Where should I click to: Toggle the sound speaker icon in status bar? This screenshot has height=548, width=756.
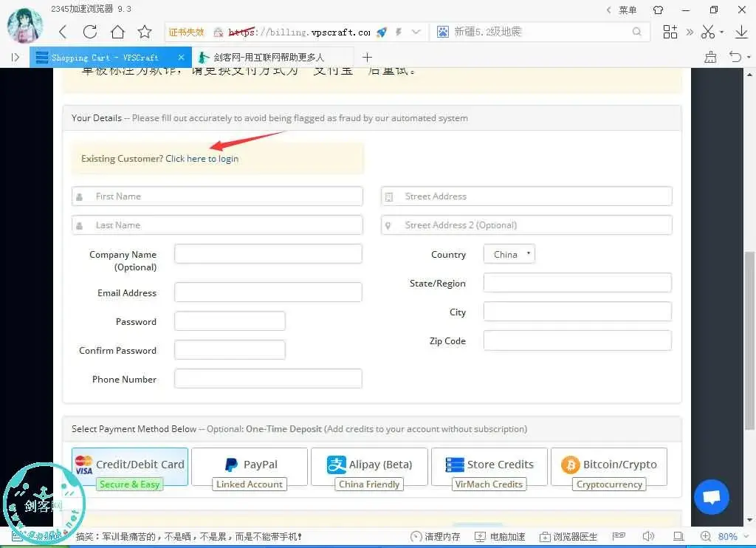coord(648,536)
